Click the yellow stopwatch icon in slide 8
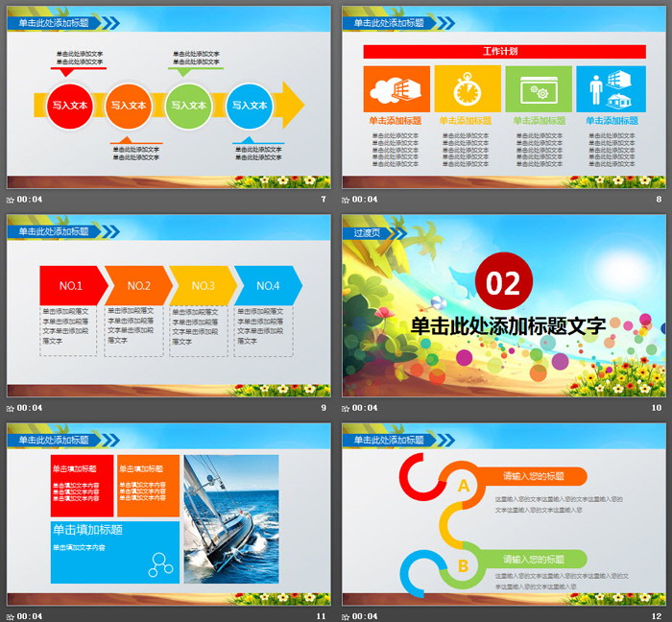This screenshot has width=672, height=622. click(467, 89)
